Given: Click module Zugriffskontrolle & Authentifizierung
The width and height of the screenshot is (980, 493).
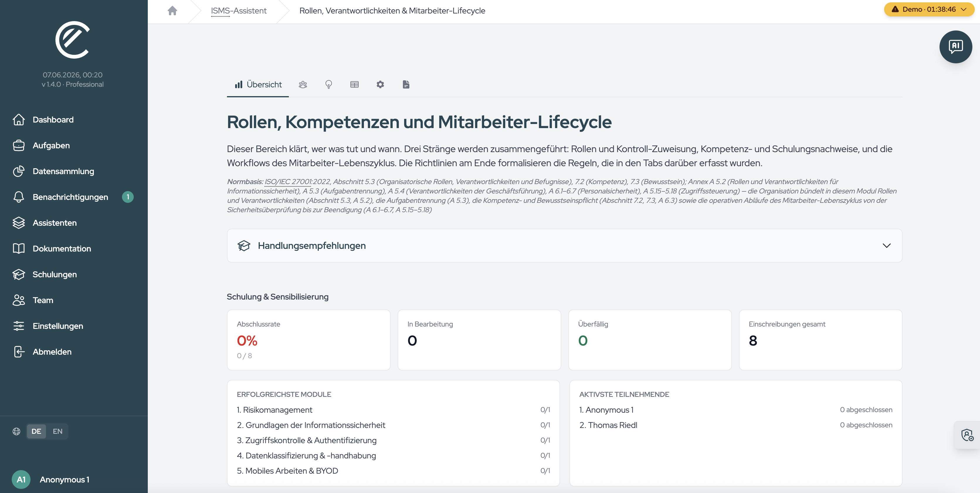Looking at the screenshot, I should tap(393, 440).
